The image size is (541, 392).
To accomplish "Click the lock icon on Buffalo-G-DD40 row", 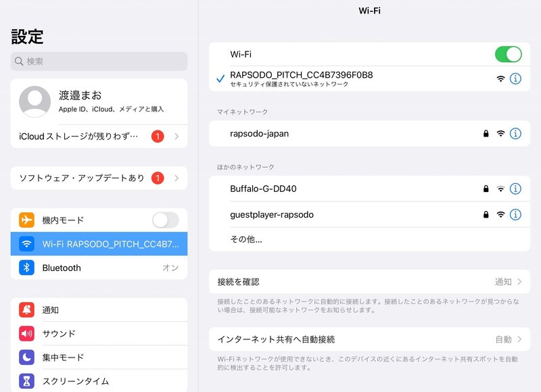I will (486, 189).
